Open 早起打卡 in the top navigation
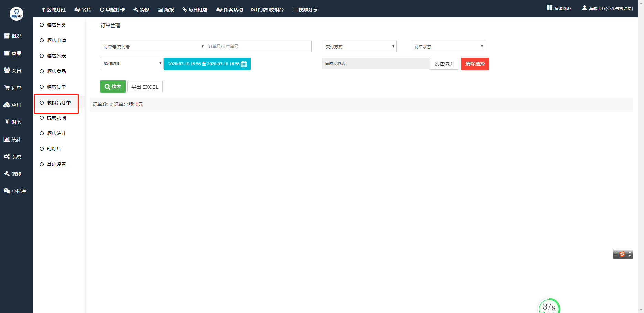 pyautogui.click(x=112, y=10)
